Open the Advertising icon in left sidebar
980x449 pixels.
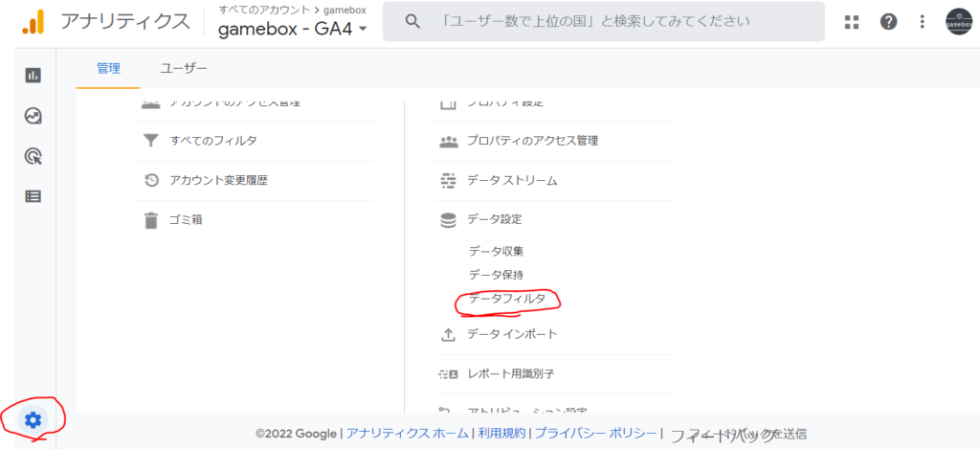point(33,156)
